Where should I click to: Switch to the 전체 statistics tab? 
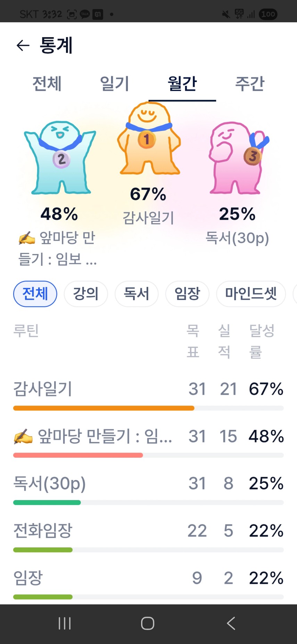(x=47, y=84)
